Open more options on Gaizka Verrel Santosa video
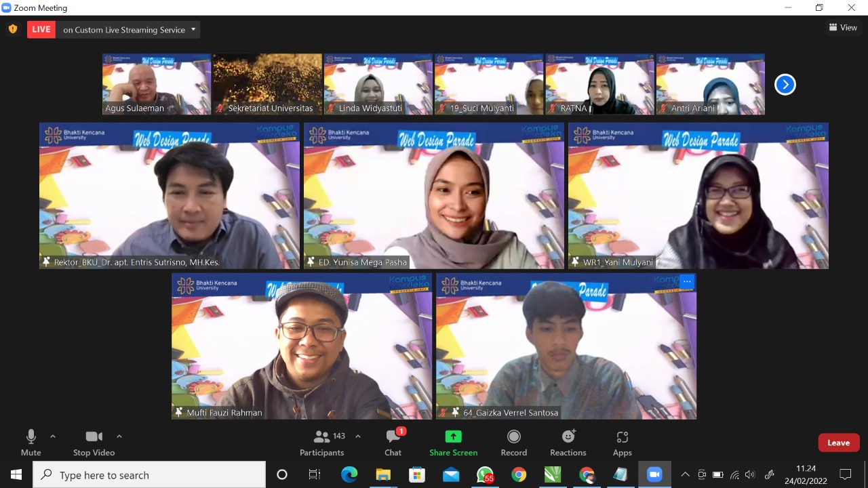Viewport: 868px width, 488px height. [x=687, y=281]
